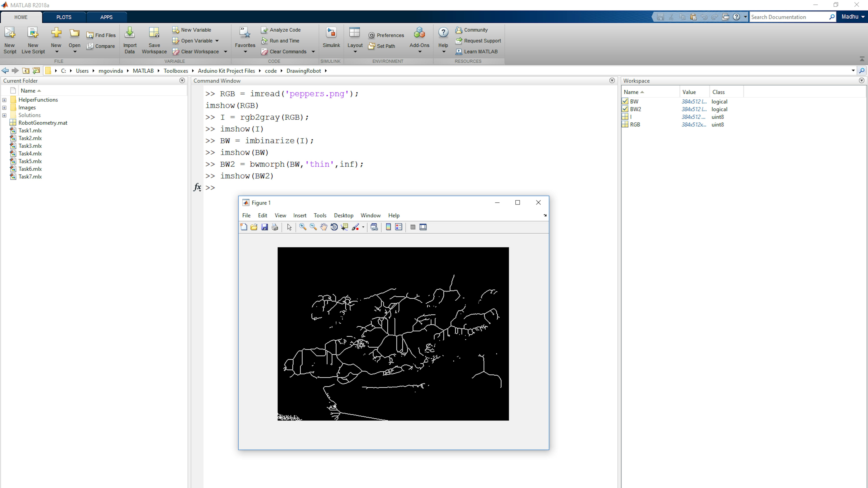This screenshot has width=868, height=488.
Task: Click the paste icon in quick access toolbar
Action: click(x=693, y=17)
